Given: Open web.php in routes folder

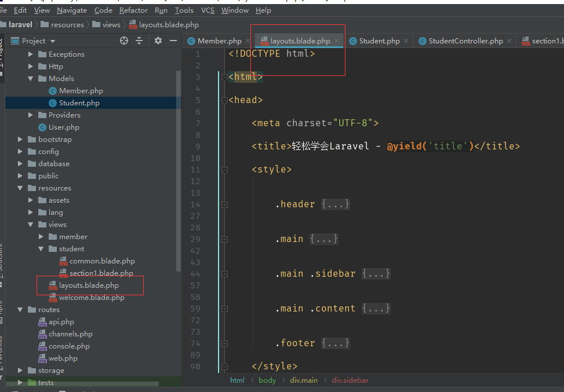Looking at the screenshot, I should click(x=63, y=358).
